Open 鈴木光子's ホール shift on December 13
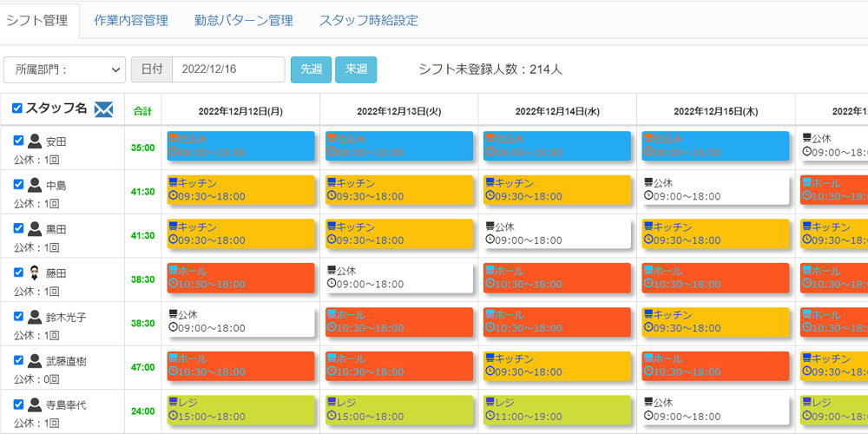Image resolution: width=868 pixels, height=434 pixels. [399, 322]
